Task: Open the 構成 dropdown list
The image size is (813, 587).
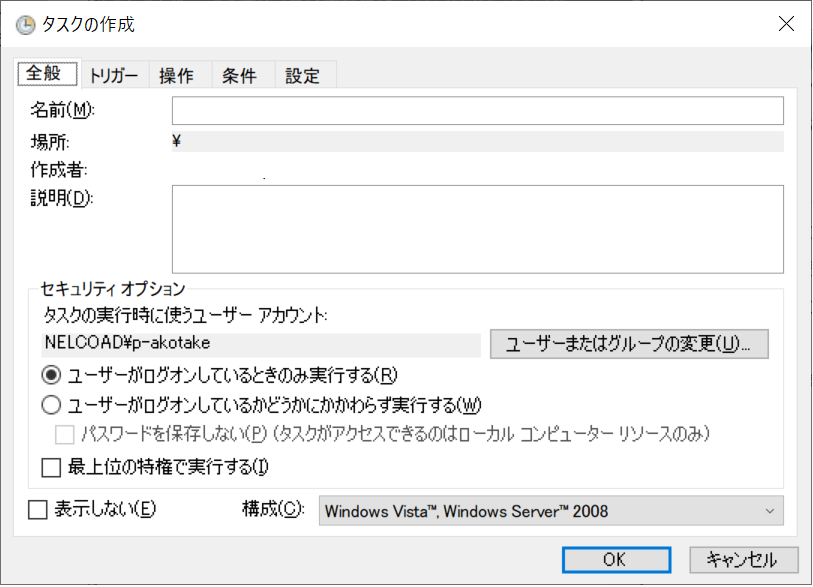Action: [x=551, y=511]
